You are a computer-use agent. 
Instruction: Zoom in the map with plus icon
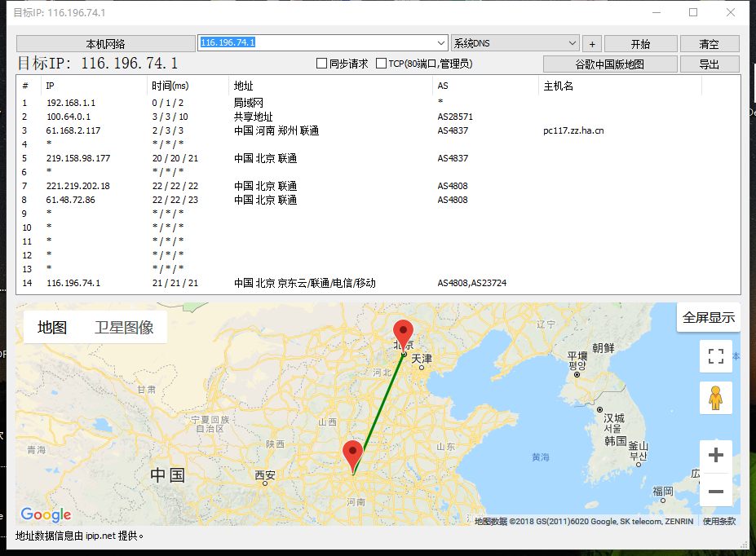[716, 455]
